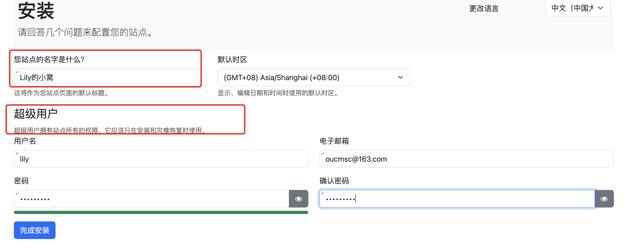
Task: Click checkmark icon in the 确认密码 field
Action: click(323, 193)
